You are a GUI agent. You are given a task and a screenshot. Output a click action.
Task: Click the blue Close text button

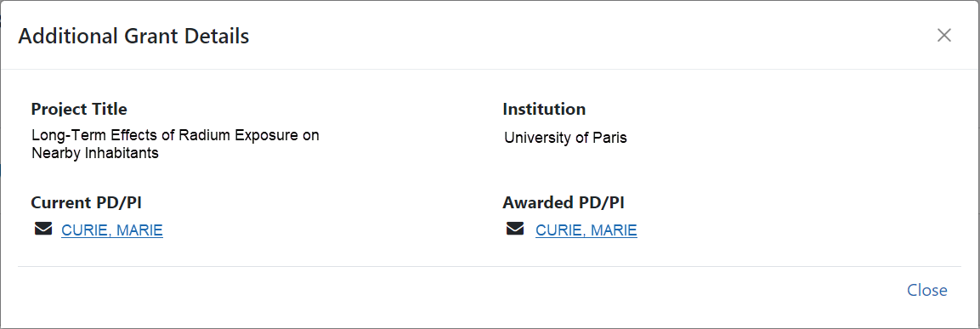coord(926,290)
